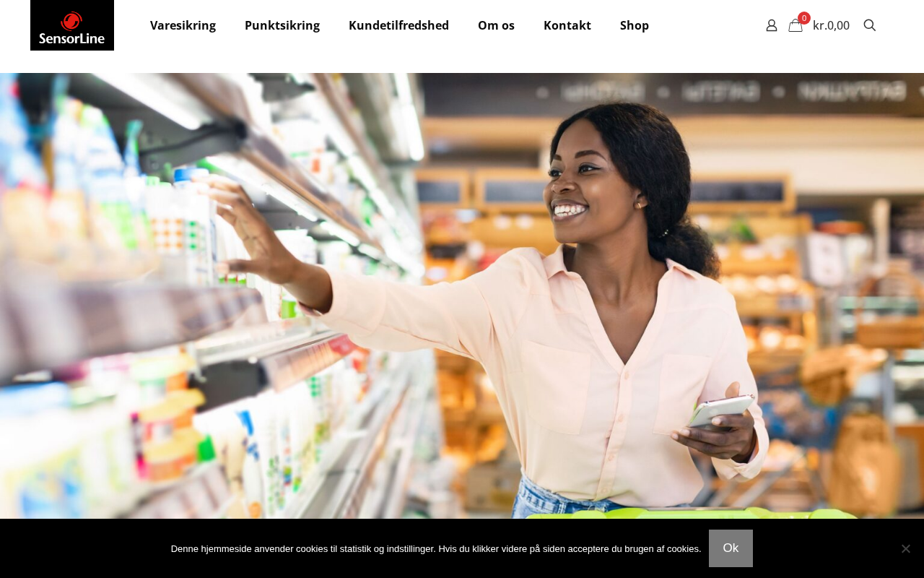Open the Shop page
Image resolution: width=924 pixels, height=578 pixels.
click(635, 25)
